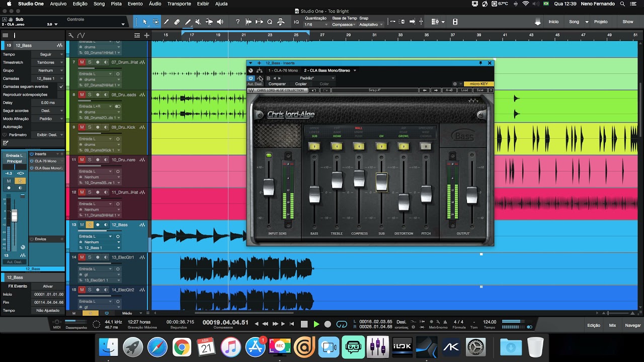Click the Waves undo arrow button
The width and height of the screenshot is (644, 362).
point(314,90)
